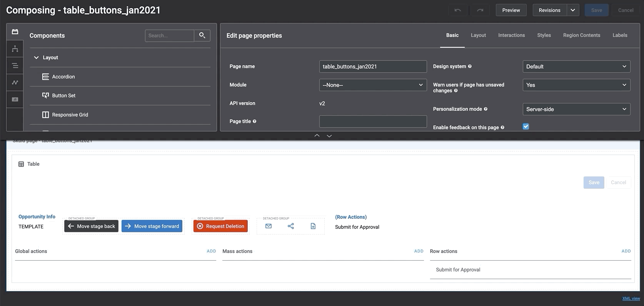Click the Enable feedback help icon
Screen dimensions: 644x306
pyautogui.click(x=502, y=127)
